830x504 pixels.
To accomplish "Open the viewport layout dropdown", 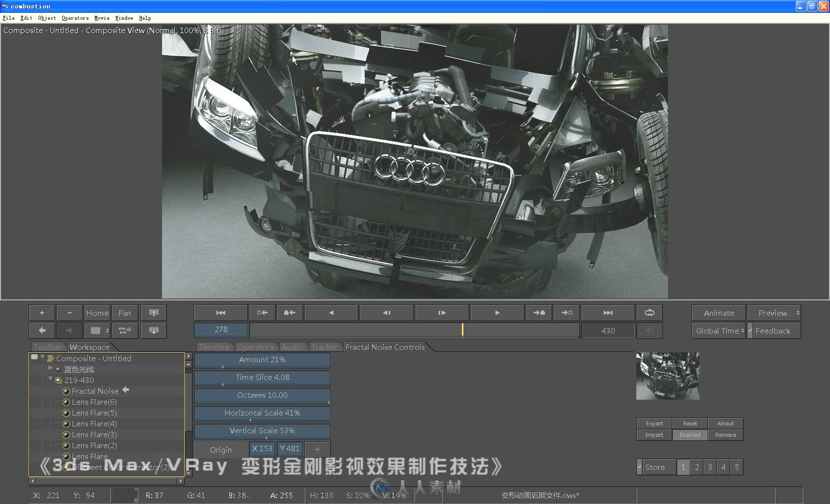I will (97, 331).
